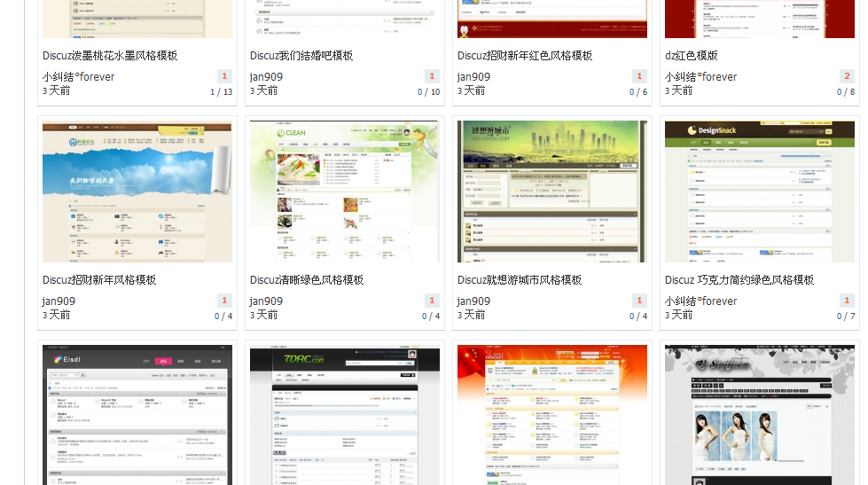The image size is (868, 485).
Task: Open author jan909 under 招财新年风格模板
Action: pos(59,301)
